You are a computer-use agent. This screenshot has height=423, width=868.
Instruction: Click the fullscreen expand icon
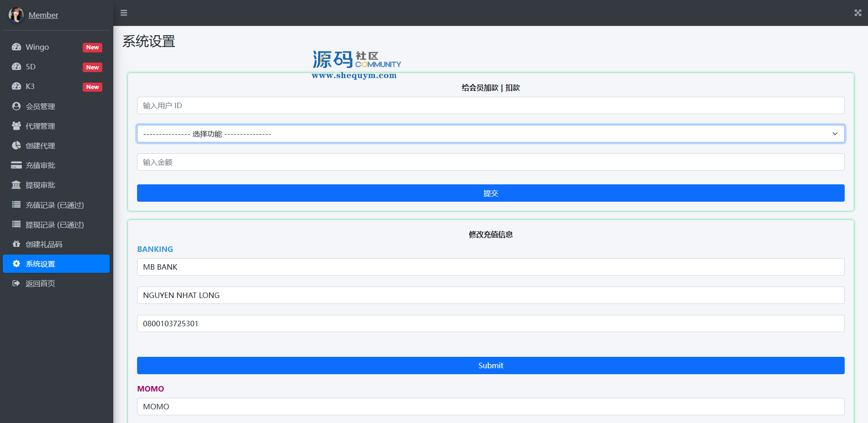click(857, 13)
